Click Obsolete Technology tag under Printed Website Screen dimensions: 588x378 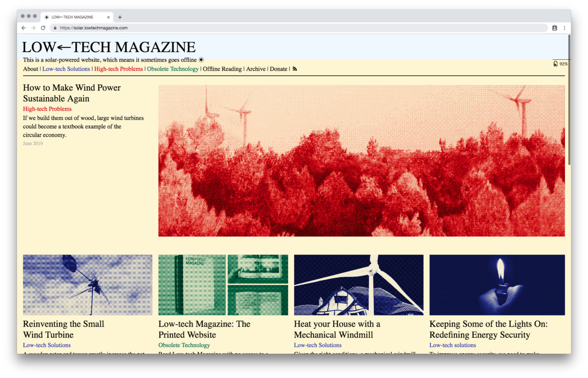pyautogui.click(x=184, y=345)
